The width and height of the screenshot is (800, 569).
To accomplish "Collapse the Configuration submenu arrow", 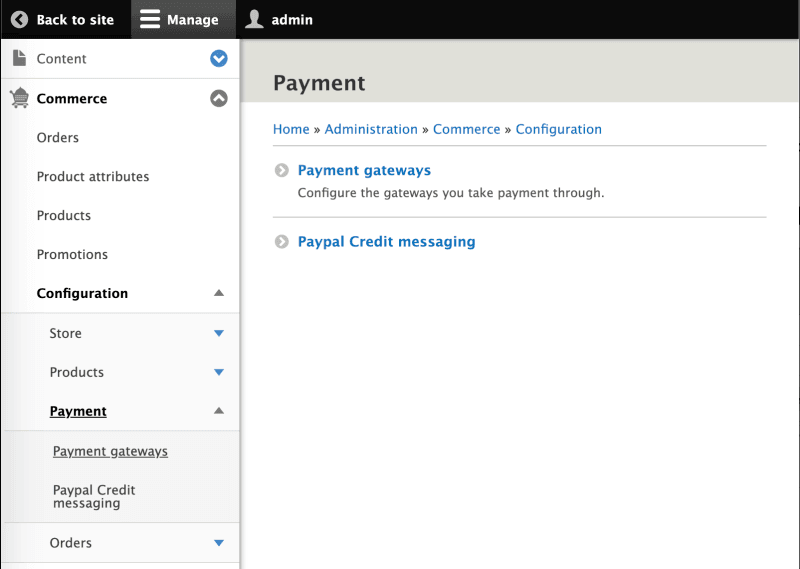I will click(x=219, y=293).
